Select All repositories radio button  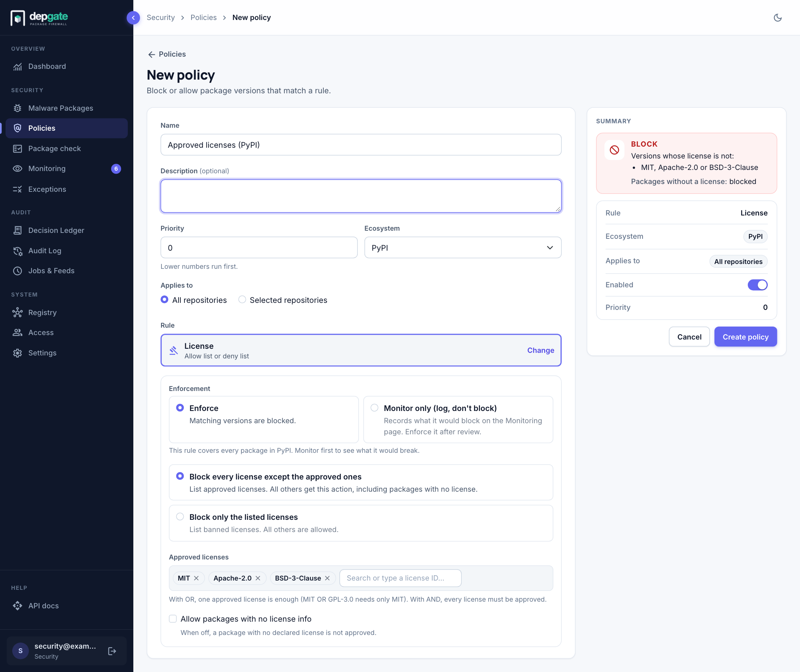click(164, 300)
